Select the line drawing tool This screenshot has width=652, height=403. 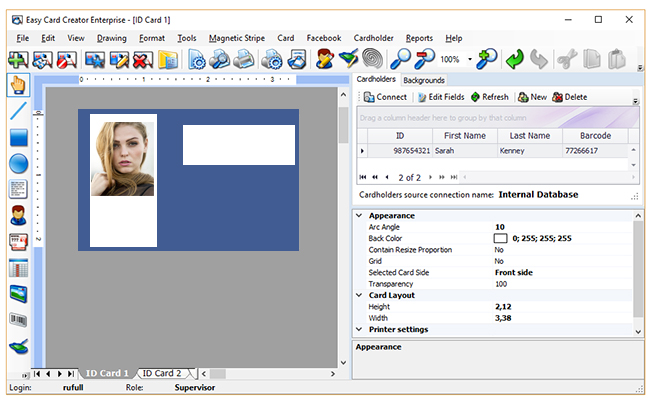pyautogui.click(x=18, y=111)
